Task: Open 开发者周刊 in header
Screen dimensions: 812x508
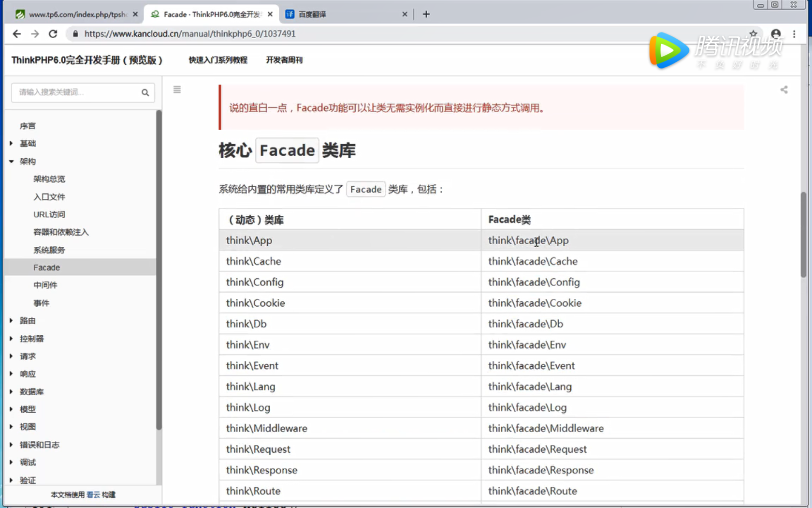Action: tap(284, 60)
